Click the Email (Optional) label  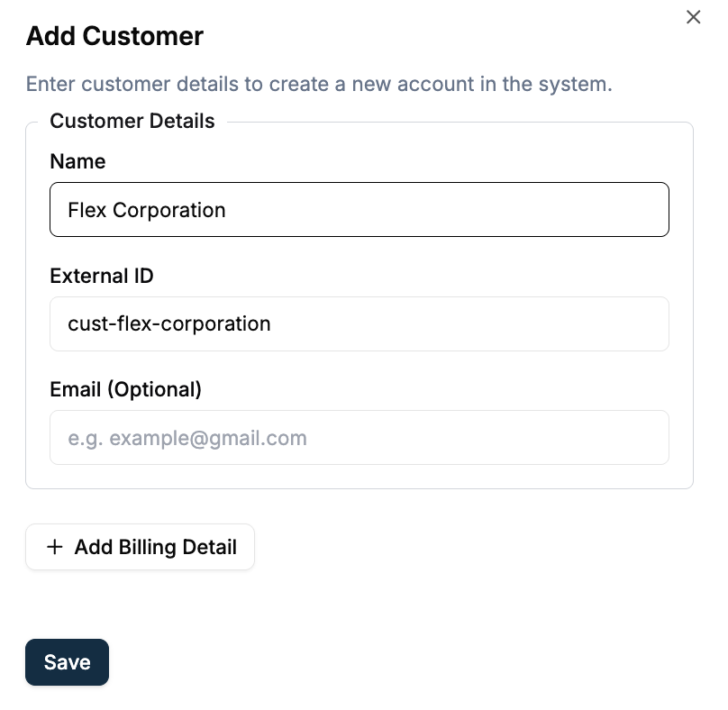click(x=125, y=389)
